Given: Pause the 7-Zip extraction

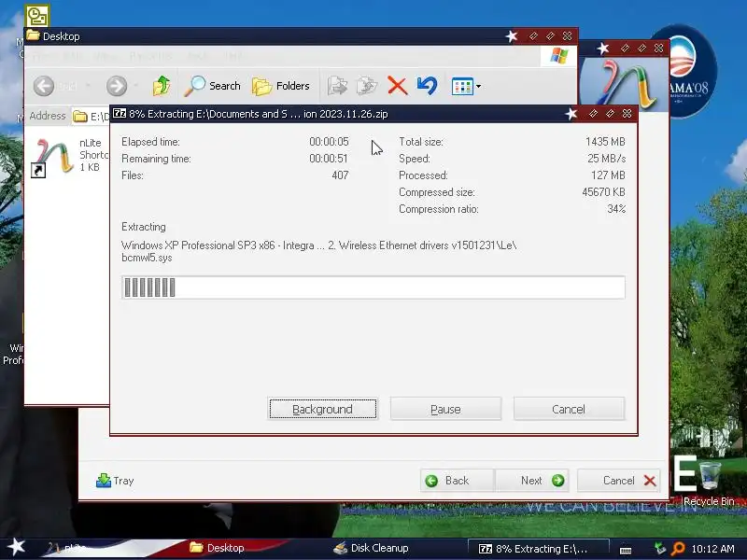Looking at the screenshot, I should [445, 409].
